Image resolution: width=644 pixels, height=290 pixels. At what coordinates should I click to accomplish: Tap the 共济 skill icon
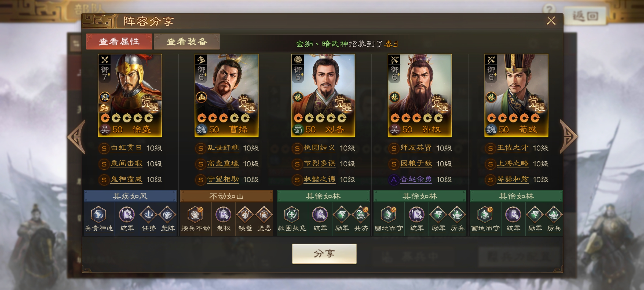(x=361, y=215)
